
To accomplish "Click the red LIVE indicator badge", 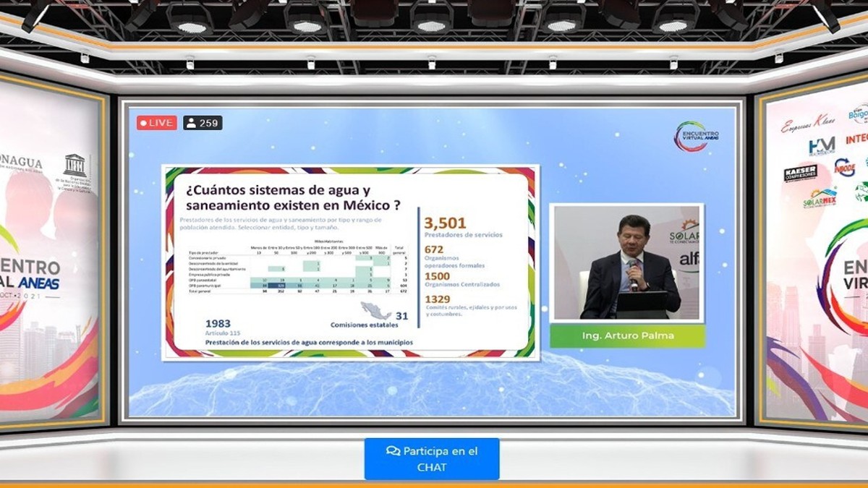I will 157,123.
